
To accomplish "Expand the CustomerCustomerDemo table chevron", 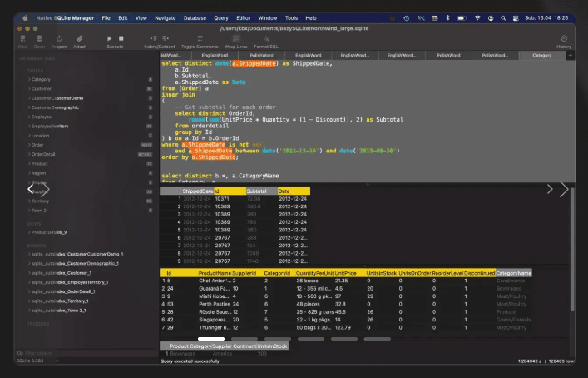I will [29, 98].
